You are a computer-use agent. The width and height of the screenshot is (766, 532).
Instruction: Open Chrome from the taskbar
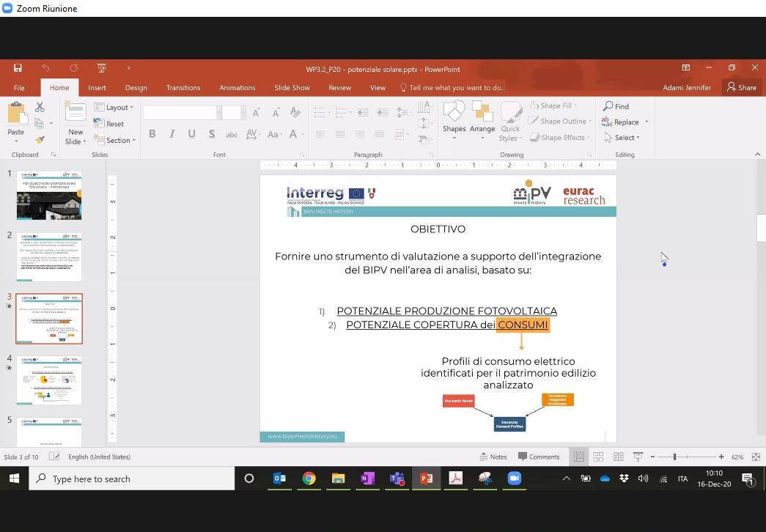click(309, 479)
